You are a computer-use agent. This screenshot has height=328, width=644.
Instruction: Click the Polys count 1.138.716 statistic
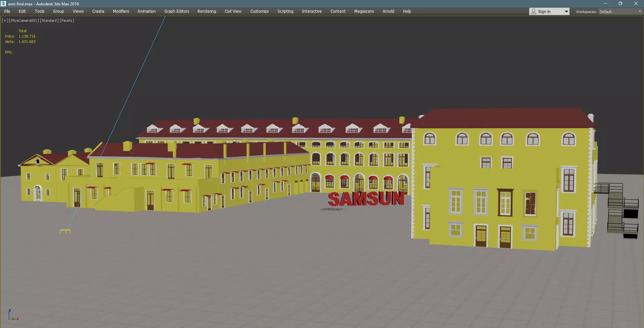27,36
